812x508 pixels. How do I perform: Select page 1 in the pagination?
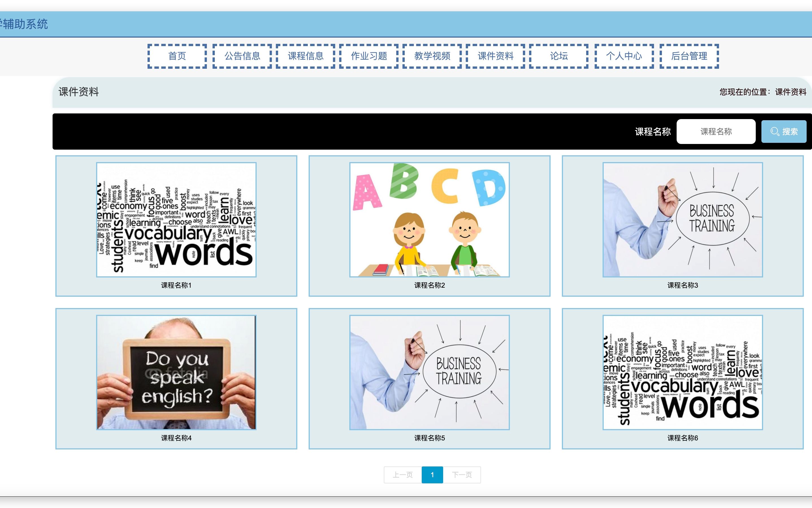(x=432, y=475)
